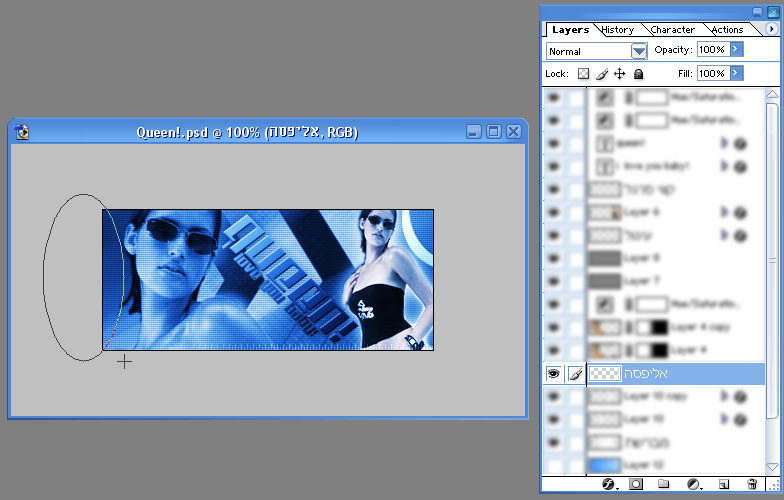This screenshot has height=500, width=784.
Task: Hide the selected highlighted layer's eye
Action: [553, 373]
